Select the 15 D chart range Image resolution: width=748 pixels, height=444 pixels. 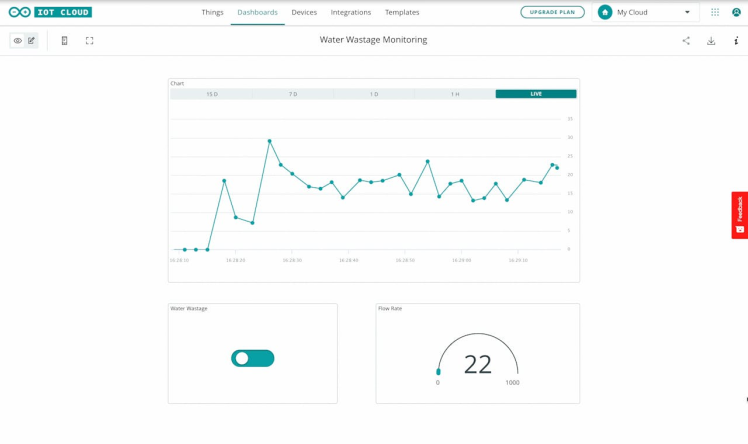point(212,94)
